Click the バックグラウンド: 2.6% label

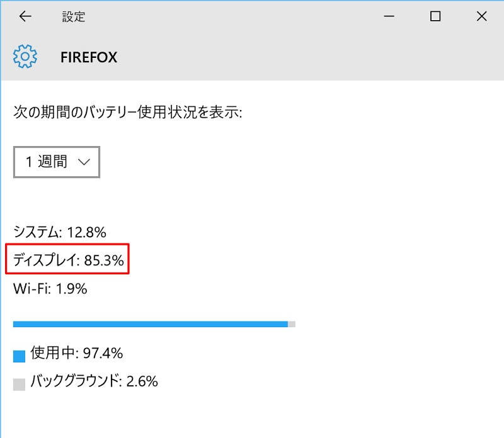(x=94, y=381)
